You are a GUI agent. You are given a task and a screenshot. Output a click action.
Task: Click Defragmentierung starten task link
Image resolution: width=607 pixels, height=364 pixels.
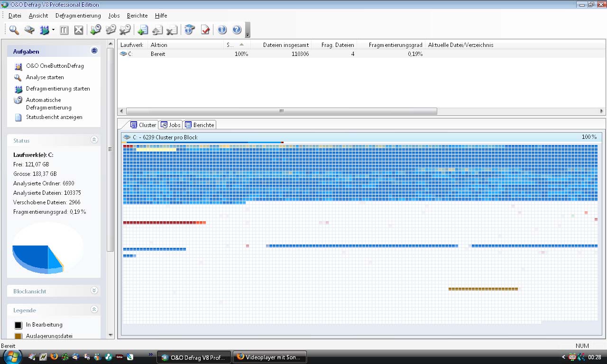(x=58, y=89)
